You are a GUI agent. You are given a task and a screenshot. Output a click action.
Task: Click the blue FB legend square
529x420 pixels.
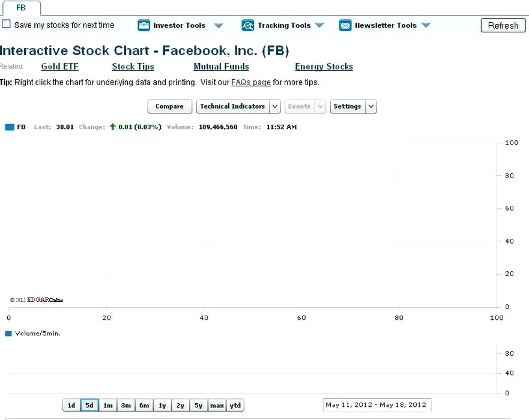click(9, 127)
